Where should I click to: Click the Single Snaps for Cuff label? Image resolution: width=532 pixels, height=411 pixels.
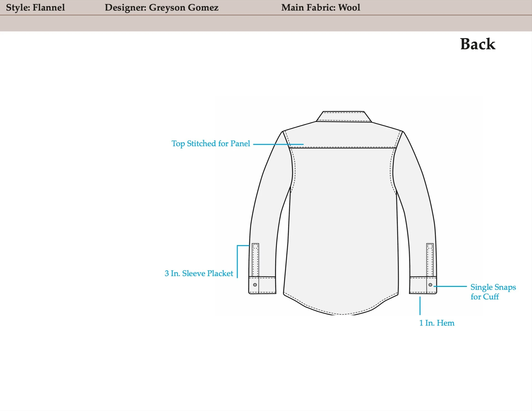493,292
